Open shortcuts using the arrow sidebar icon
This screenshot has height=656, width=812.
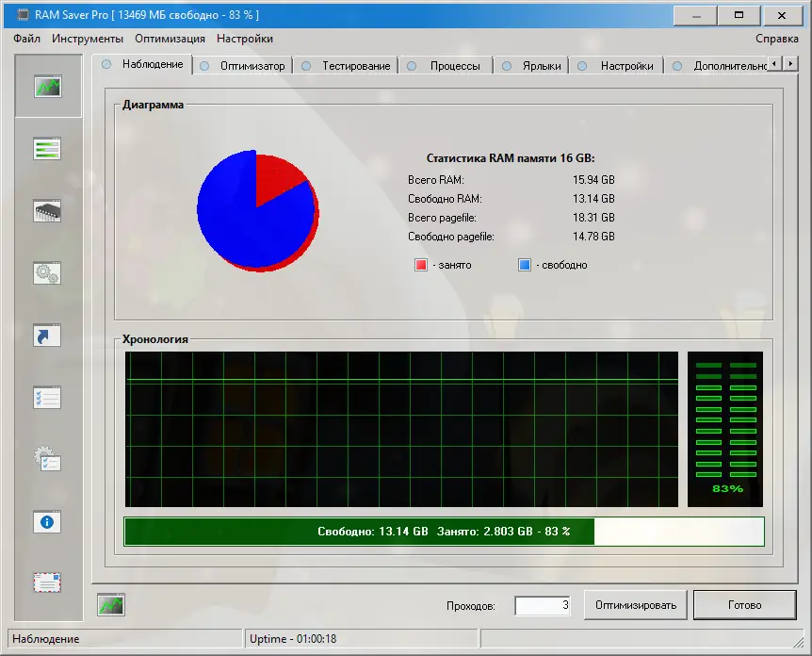pyautogui.click(x=47, y=336)
